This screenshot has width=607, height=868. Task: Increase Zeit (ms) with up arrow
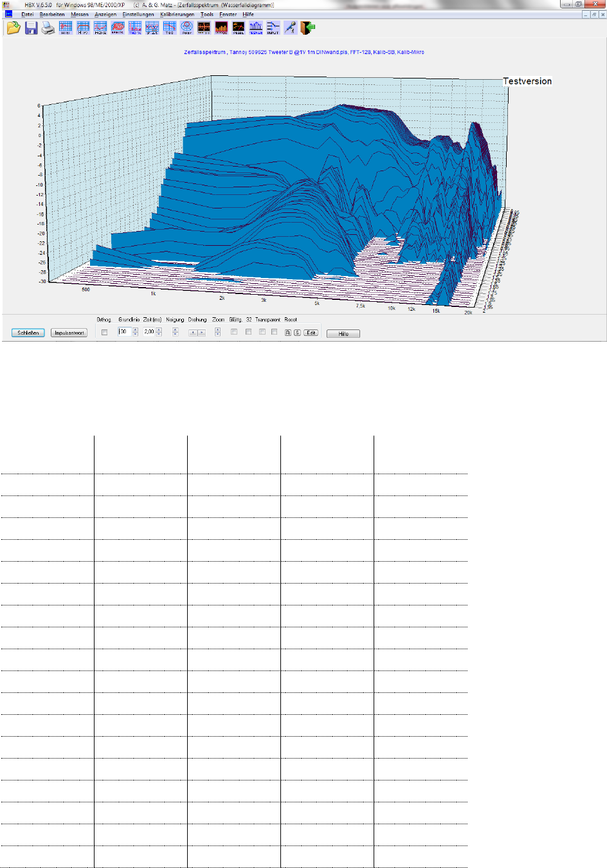(159, 330)
